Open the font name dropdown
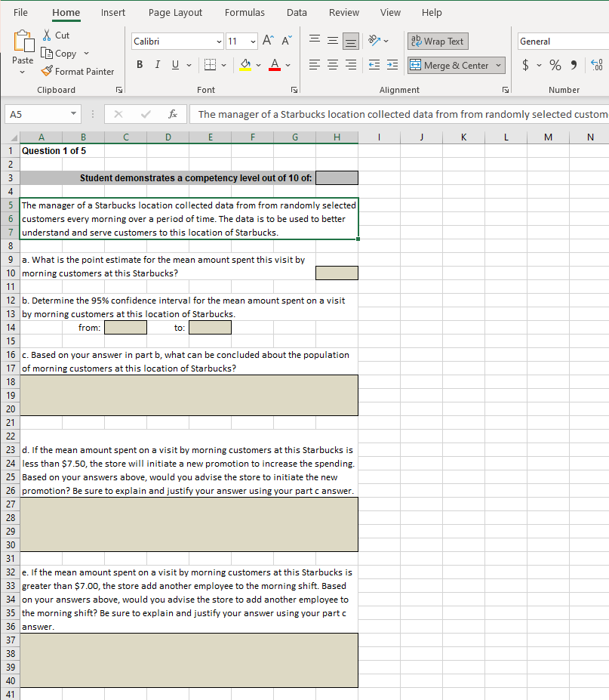 click(219, 41)
